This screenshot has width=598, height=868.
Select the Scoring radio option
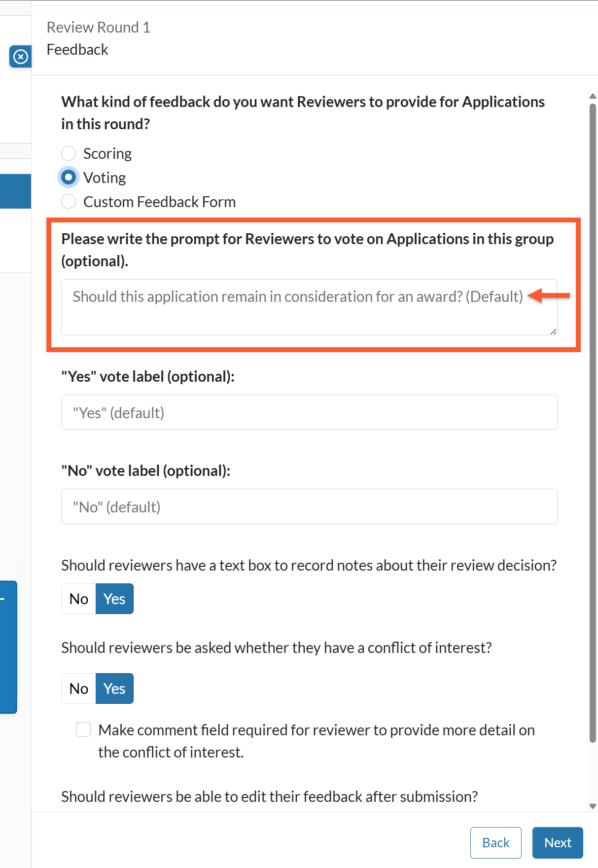pyautogui.click(x=69, y=153)
